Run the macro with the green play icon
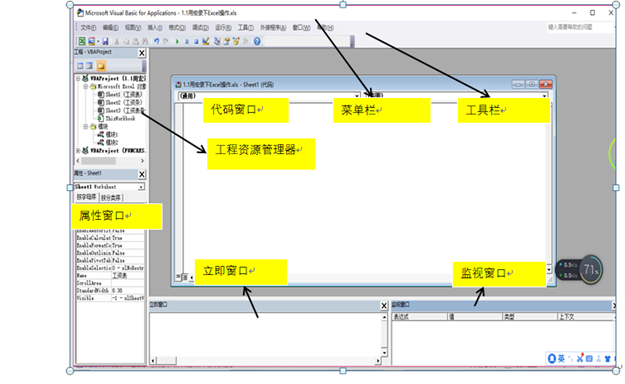Screen dimensions: 625x384 (x=177, y=41)
